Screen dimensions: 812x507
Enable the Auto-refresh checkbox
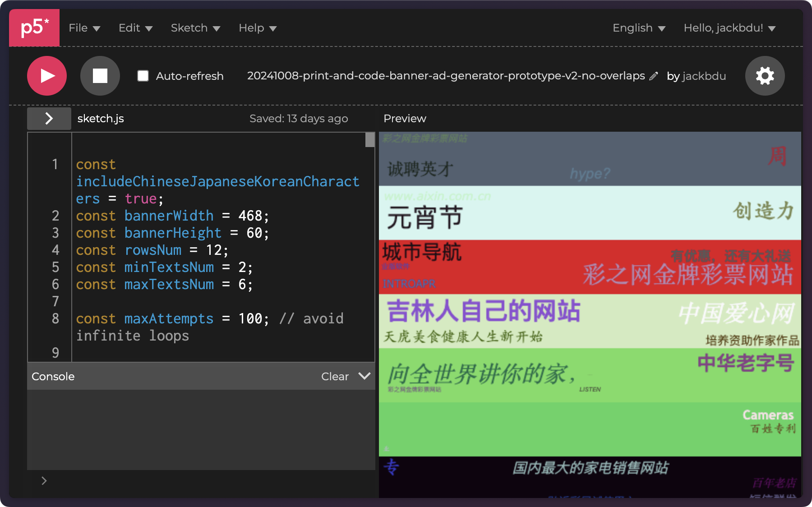pos(143,76)
